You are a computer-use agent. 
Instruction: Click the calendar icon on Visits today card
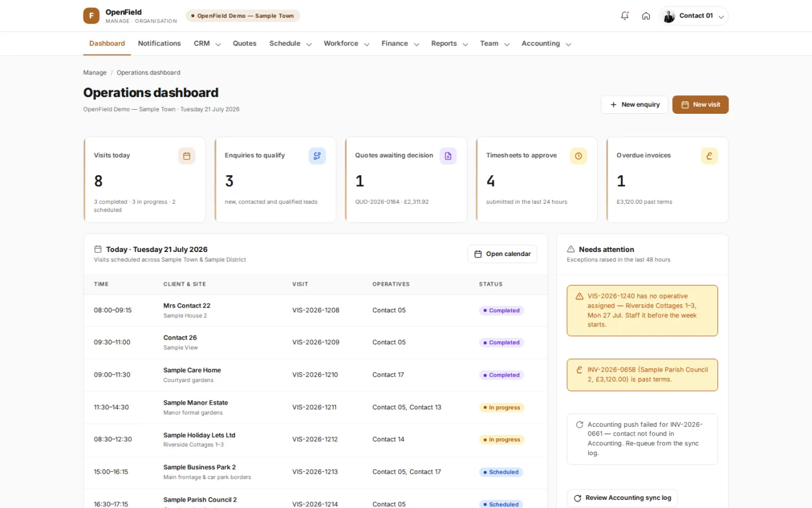click(x=187, y=156)
